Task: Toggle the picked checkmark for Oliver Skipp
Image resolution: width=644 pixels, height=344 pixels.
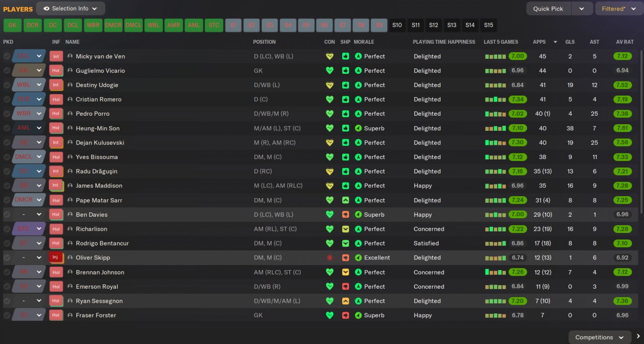Action: [7, 257]
